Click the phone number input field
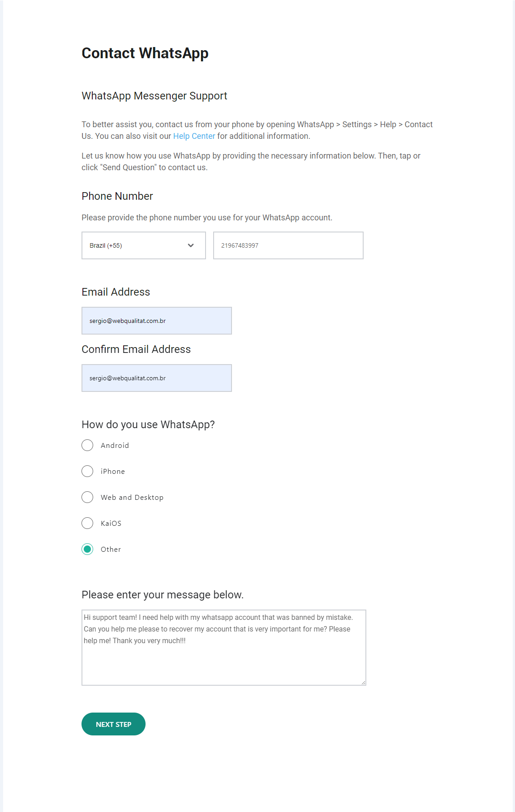The height and width of the screenshot is (812, 515). pos(288,245)
